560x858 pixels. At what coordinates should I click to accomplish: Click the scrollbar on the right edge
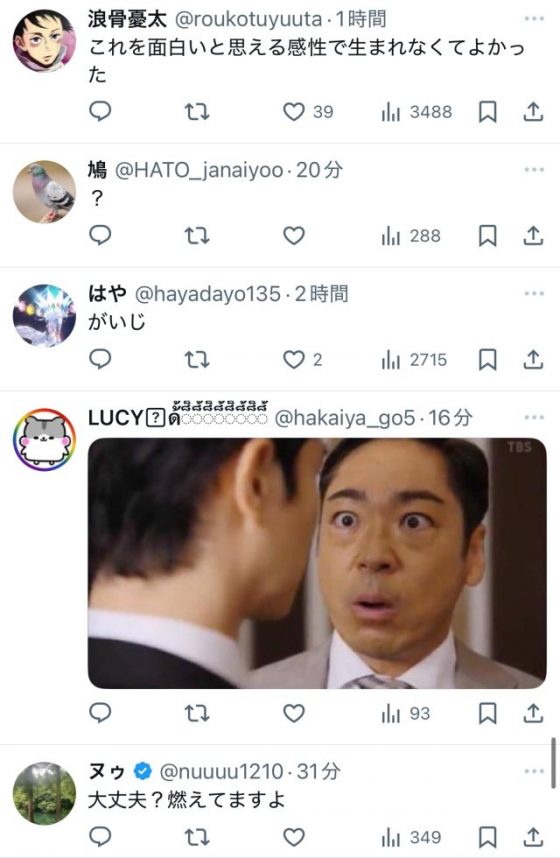pyautogui.click(x=553, y=763)
